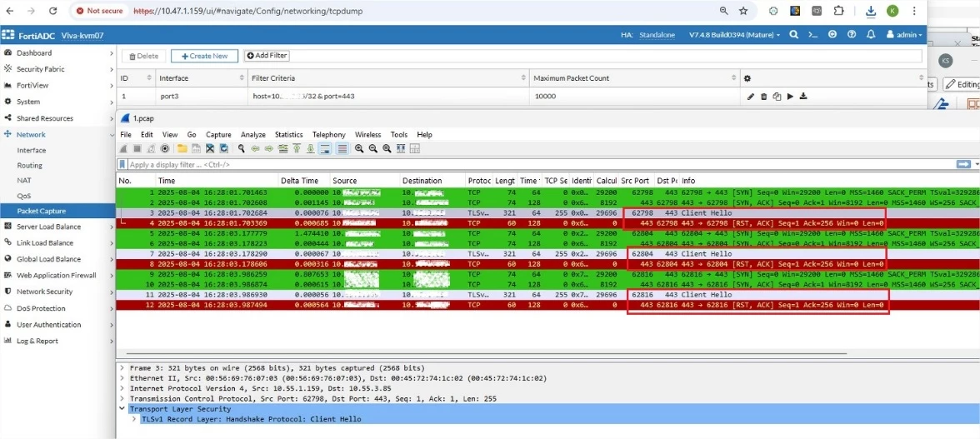Reload the capture file icon

pyautogui.click(x=223, y=148)
